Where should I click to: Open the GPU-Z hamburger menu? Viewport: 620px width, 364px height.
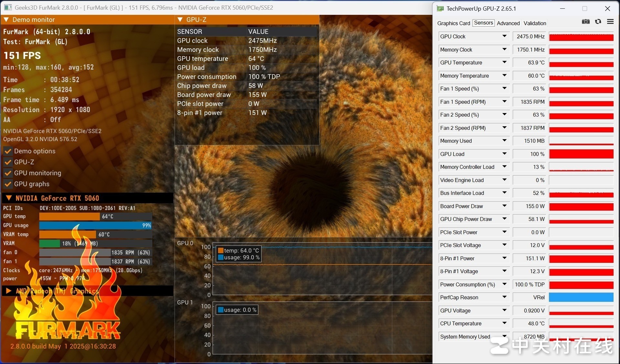[610, 22]
